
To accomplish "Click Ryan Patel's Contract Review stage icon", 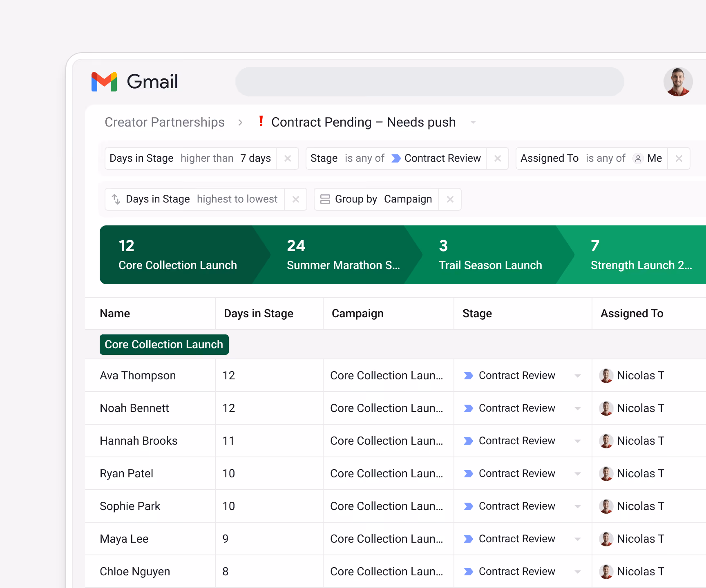I will [469, 474].
